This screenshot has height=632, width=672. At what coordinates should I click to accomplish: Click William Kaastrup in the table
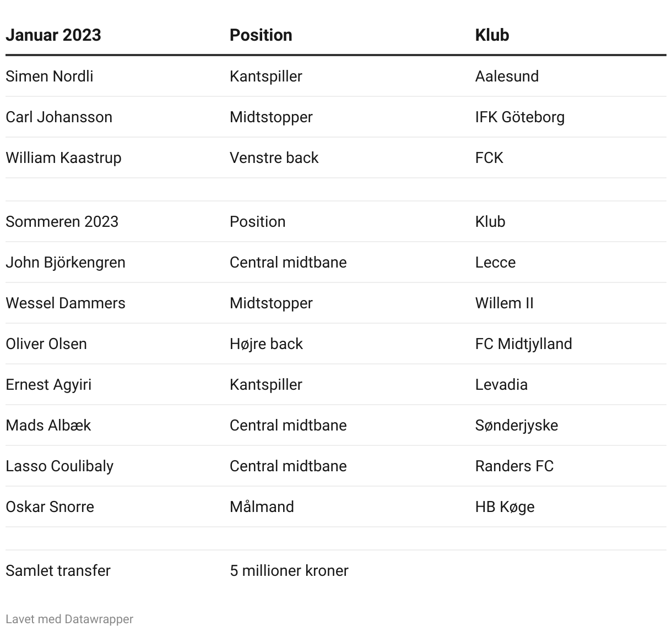point(63,157)
